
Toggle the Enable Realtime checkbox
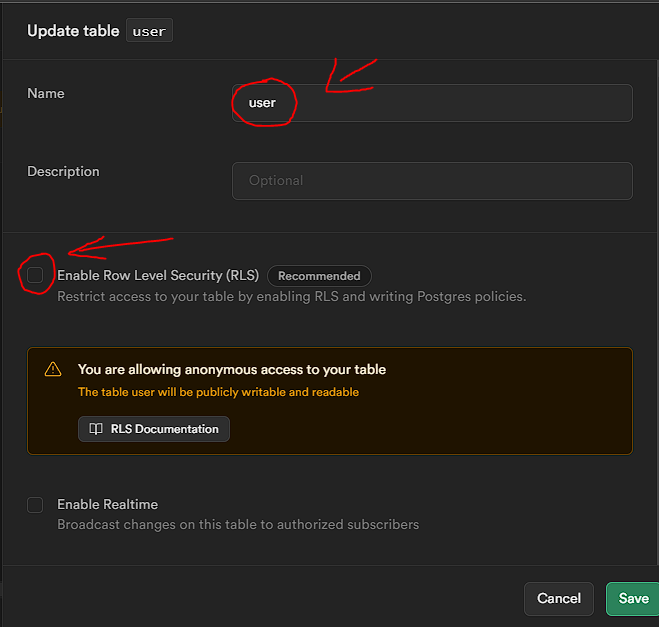click(x=35, y=505)
